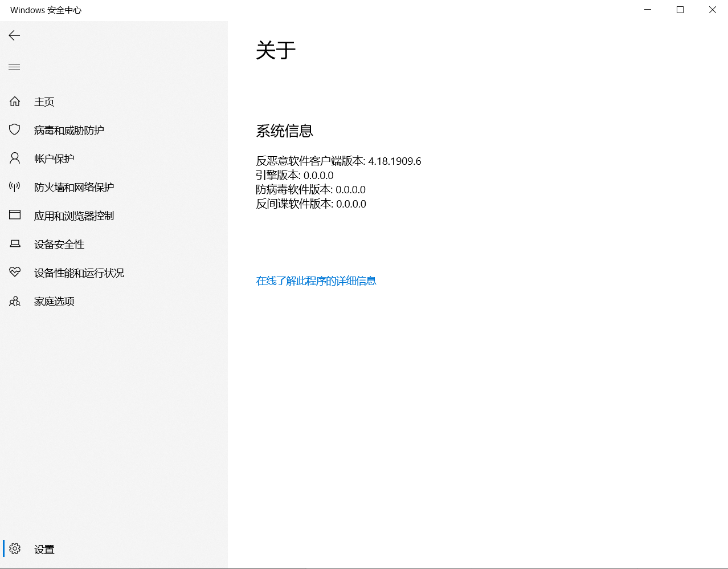Open 病毒和威胁防护 section
Screen dimensions: 728x569
pyautogui.click(x=69, y=130)
